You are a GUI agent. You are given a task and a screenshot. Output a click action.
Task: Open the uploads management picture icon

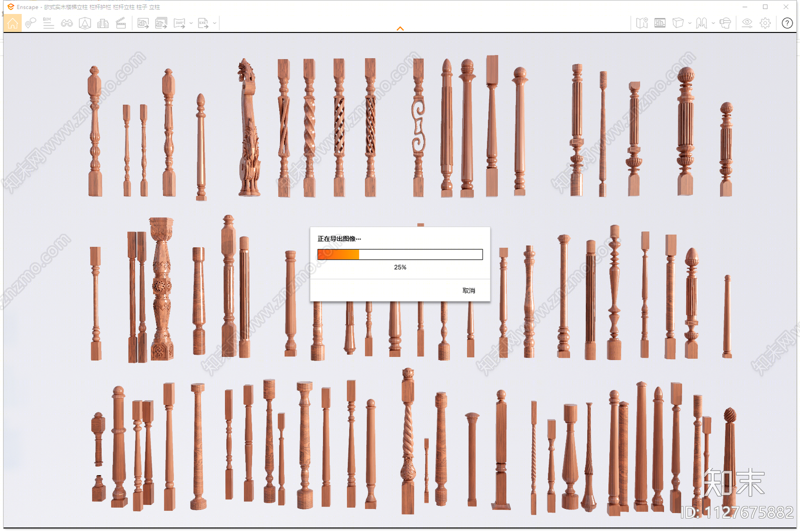click(x=660, y=23)
